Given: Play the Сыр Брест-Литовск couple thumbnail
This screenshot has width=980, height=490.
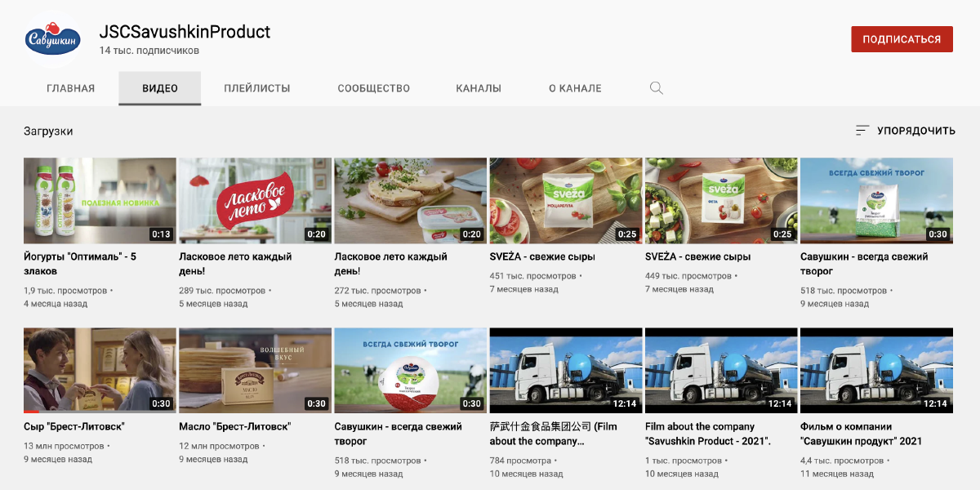Looking at the screenshot, I should click(100, 371).
